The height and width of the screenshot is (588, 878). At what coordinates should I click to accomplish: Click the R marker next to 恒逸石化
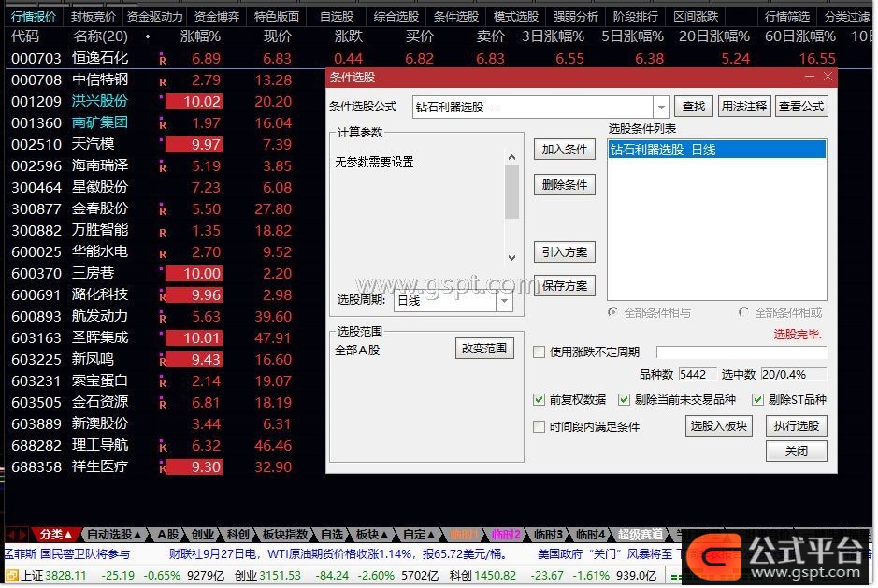163,59
